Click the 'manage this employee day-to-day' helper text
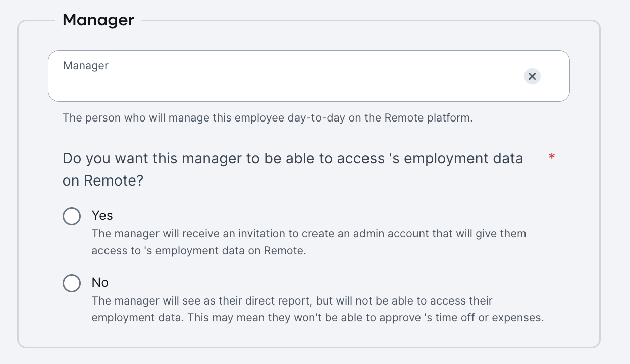The image size is (630, 364). [268, 118]
